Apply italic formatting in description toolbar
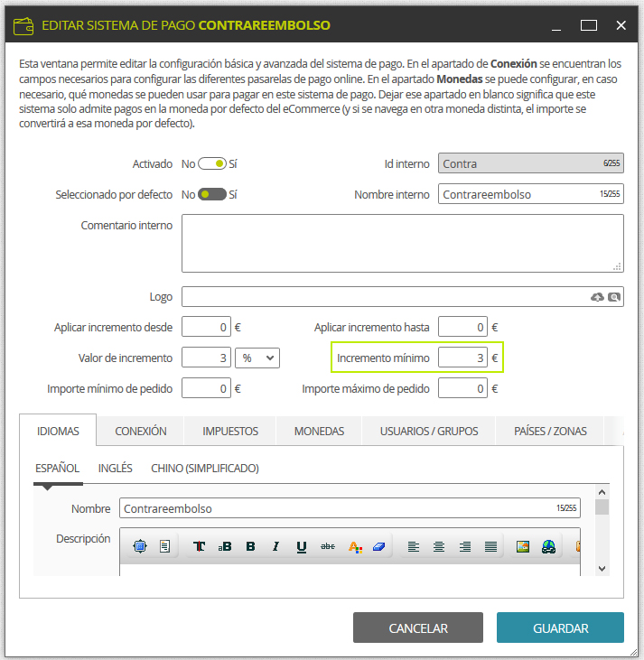The width and height of the screenshot is (644, 660). [x=275, y=546]
